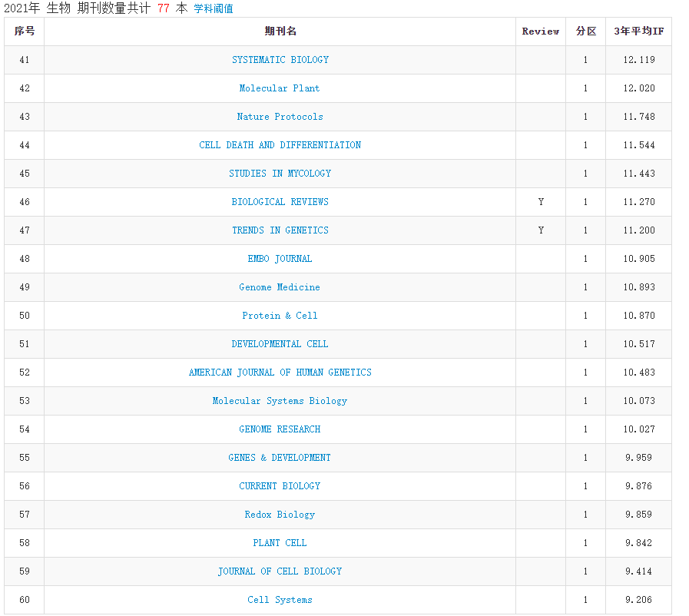Select the IF value 11.544
The height and width of the screenshot is (616, 689).
pos(639,145)
